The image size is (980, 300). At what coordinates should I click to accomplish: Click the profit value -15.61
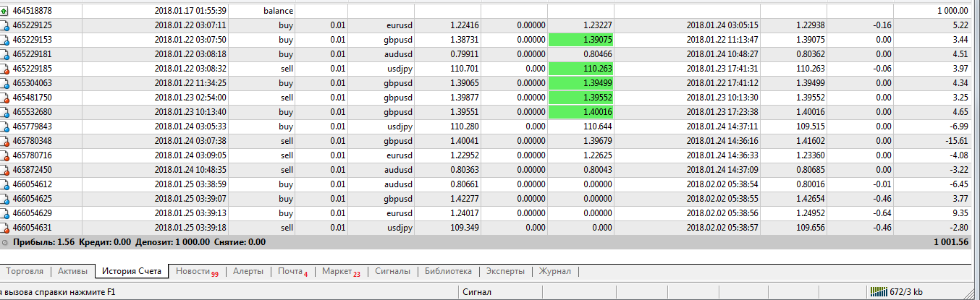pyautogui.click(x=956, y=141)
